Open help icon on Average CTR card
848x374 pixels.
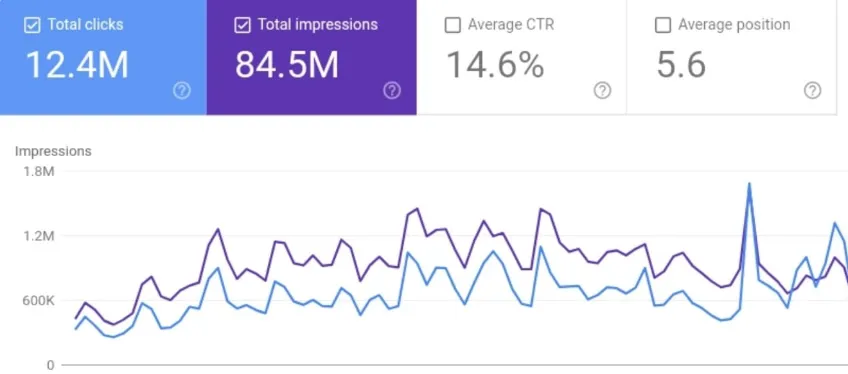click(x=602, y=91)
